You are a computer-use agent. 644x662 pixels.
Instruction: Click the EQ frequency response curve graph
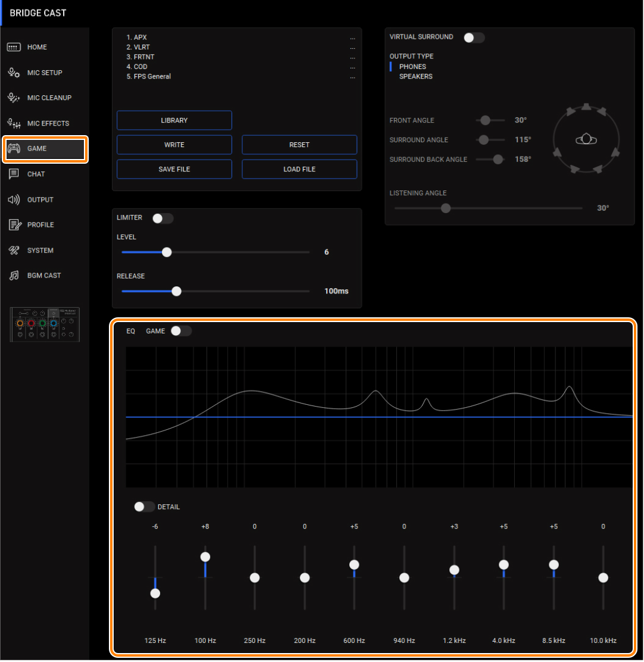click(x=379, y=417)
